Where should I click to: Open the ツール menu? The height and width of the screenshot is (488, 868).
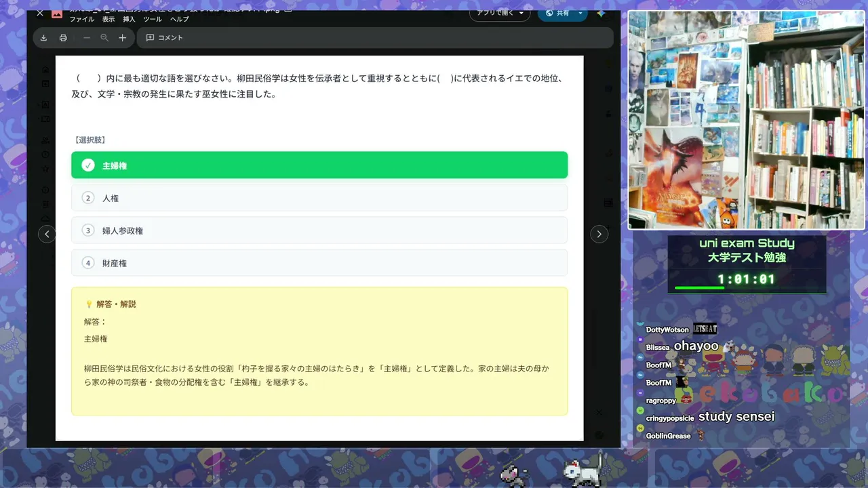153,20
